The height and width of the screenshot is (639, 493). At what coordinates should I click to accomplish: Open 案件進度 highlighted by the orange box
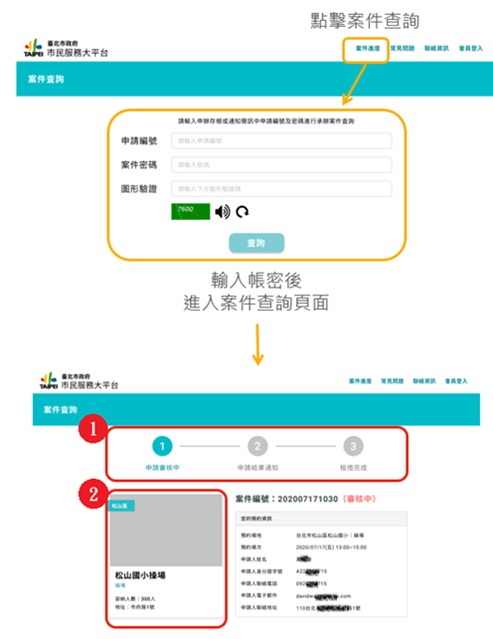click(x=368, y=48)
